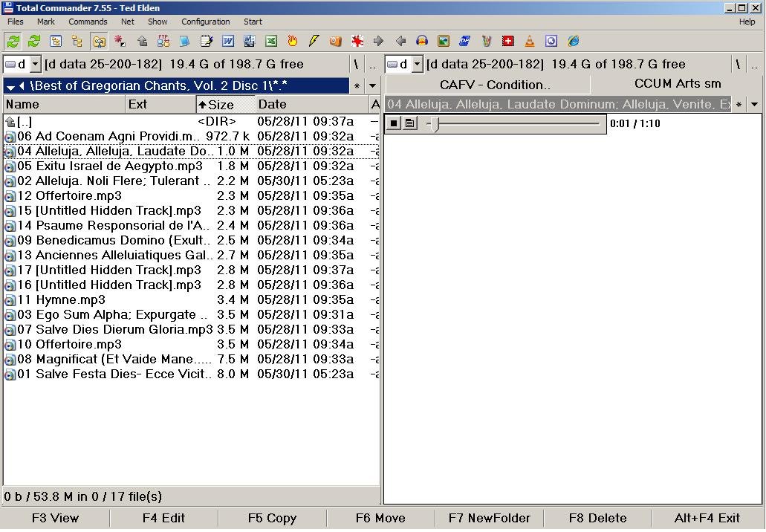Open the Commands menu
Image resolution: width=766 pixels, height=532 pixels.
coord(88,22)
